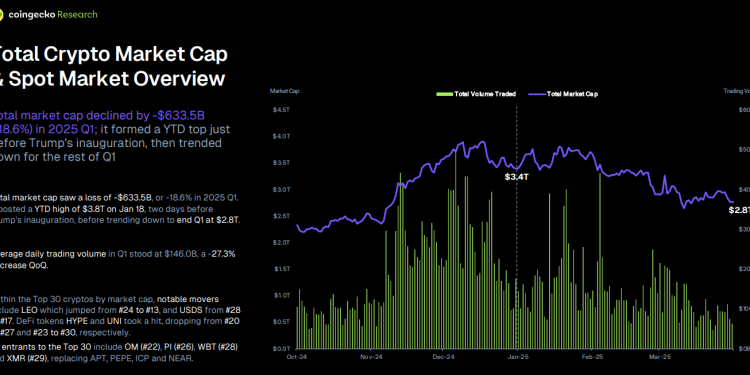This screenshot has height=375, width=750.
Task: Click the CoinGecko logo icon
Action: [x=1, y=15]
